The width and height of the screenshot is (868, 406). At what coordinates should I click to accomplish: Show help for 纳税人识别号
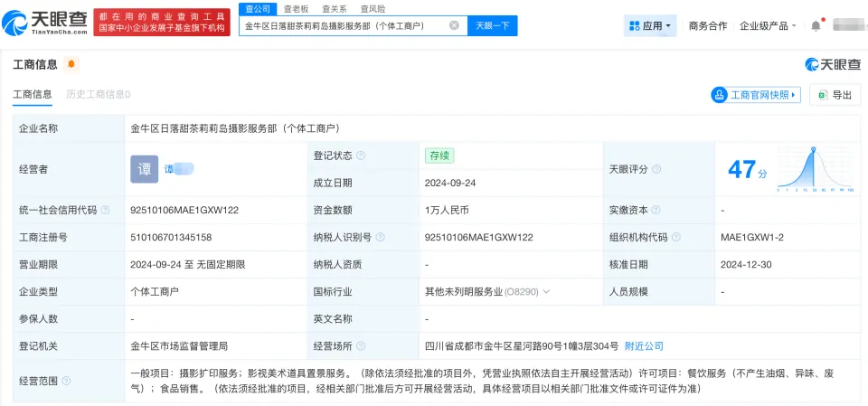tap(381, 237)
